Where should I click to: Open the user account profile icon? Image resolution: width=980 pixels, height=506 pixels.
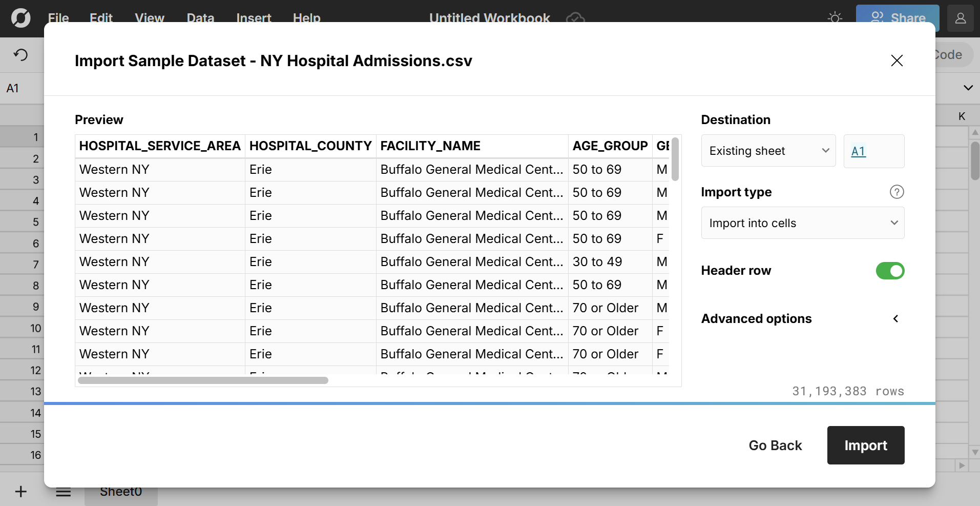960,18
